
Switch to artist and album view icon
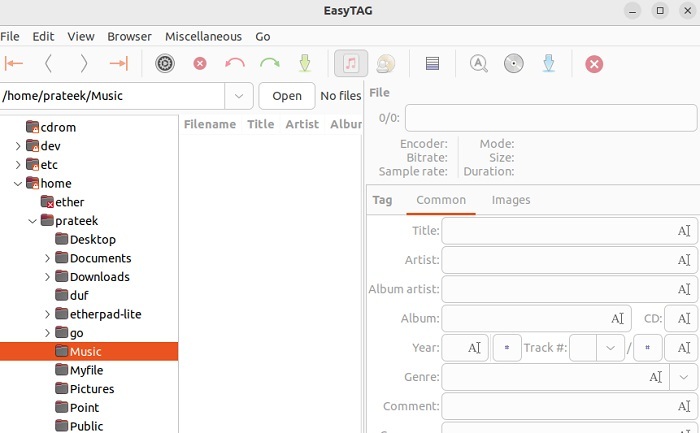(386, 63)
